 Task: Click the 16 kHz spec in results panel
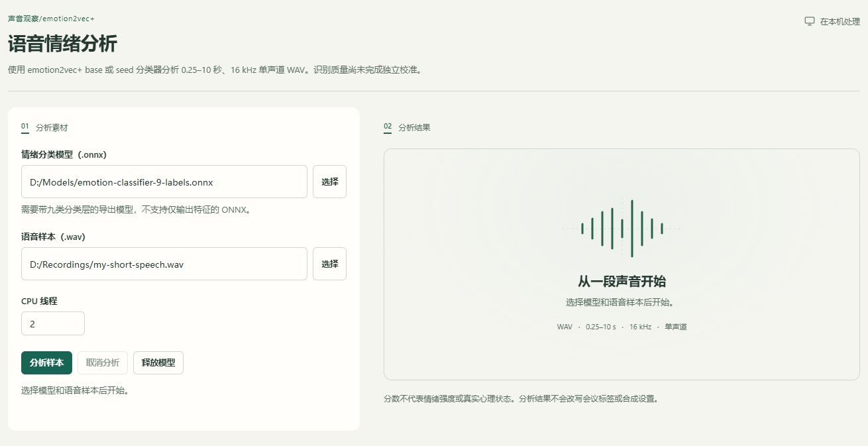pos(640,327)
